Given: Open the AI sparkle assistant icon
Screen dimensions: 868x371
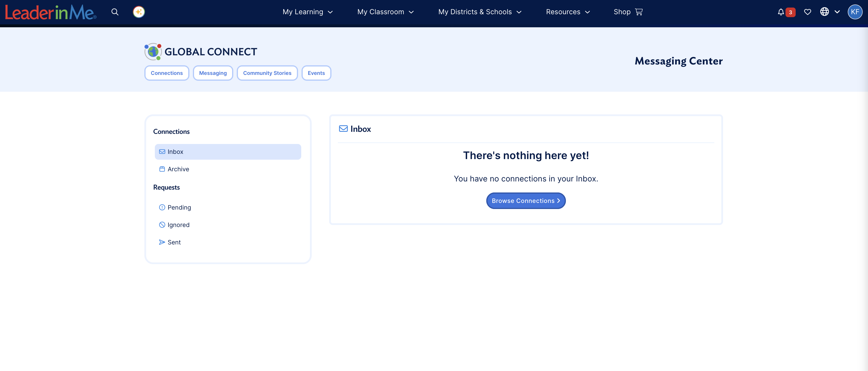Looking at the screenshot, I should (x=139, y=12).
